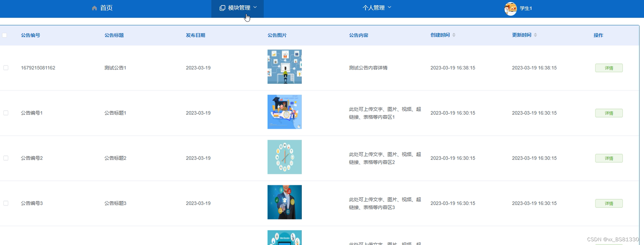
Task: Click the 学生1 username
Action: pos(526,8)
